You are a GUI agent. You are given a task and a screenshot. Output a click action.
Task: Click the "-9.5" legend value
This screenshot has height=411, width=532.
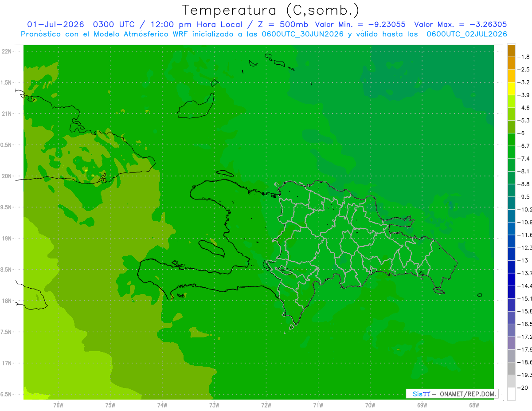tap(524, 197)
